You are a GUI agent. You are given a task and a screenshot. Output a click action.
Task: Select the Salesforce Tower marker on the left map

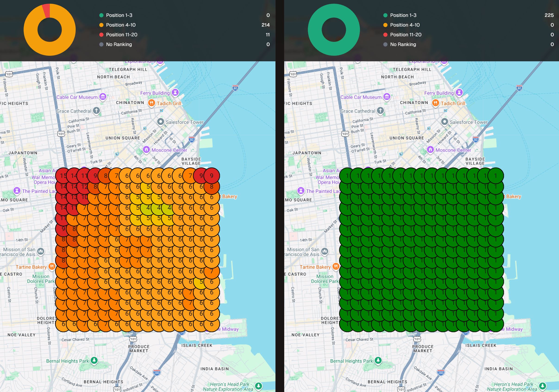tap(161, 122)
